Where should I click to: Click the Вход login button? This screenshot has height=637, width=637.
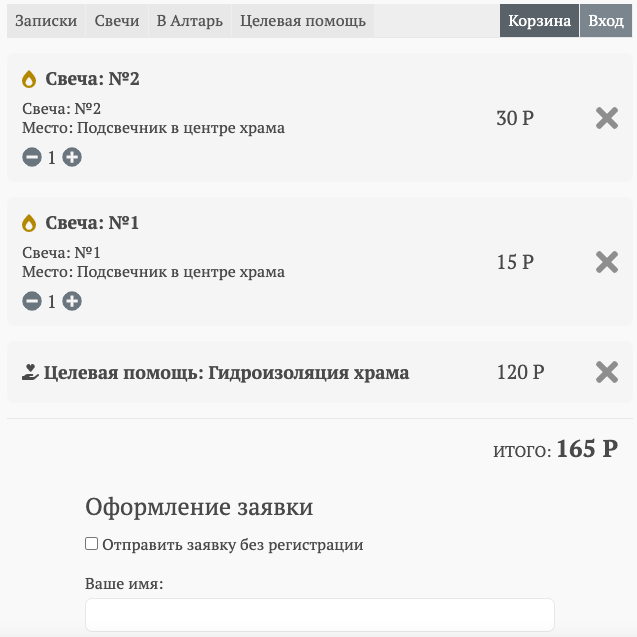(x=606, y=21)
